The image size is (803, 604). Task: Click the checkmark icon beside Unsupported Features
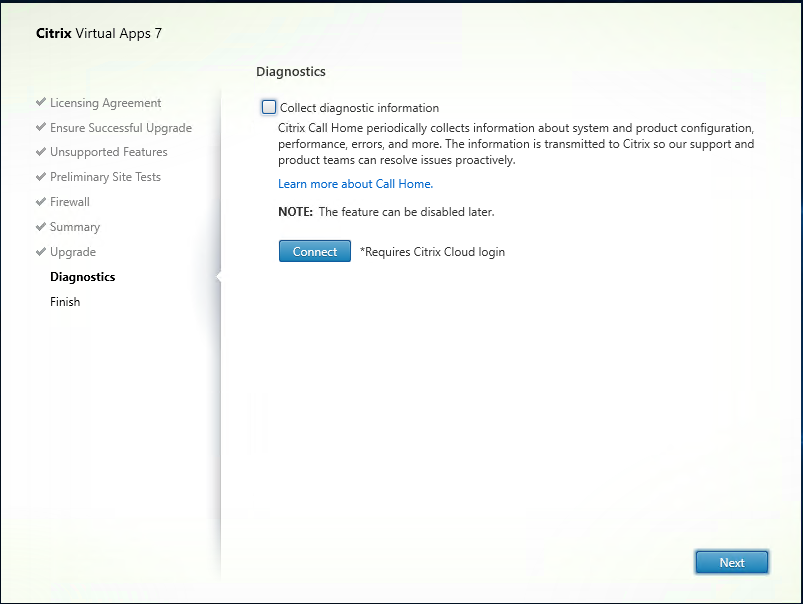(41, 152)
